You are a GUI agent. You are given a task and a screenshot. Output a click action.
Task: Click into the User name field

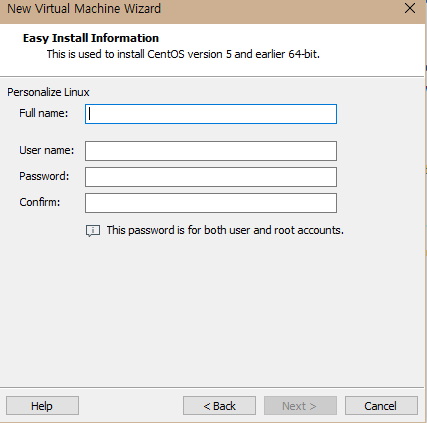tap(211, 151)
